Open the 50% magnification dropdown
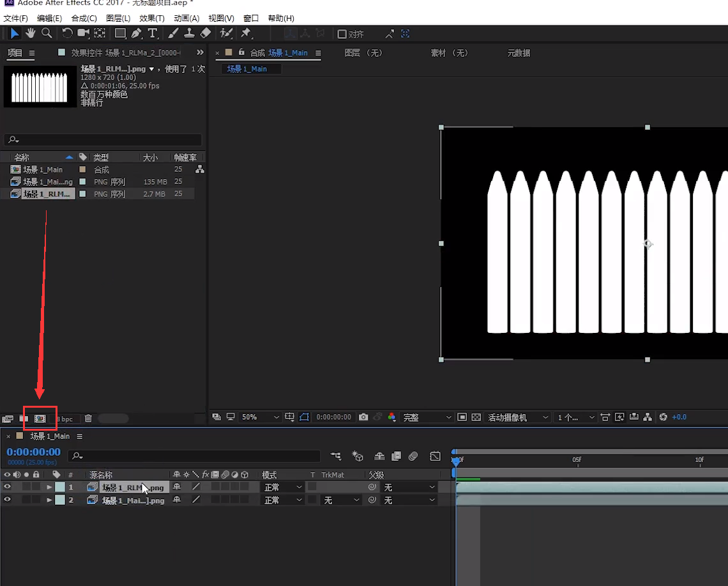 (260, 417)
